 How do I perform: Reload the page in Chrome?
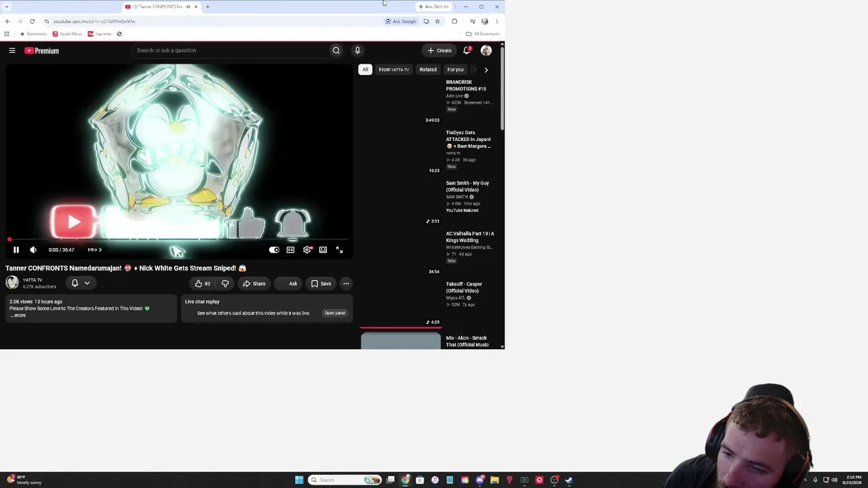32,21
